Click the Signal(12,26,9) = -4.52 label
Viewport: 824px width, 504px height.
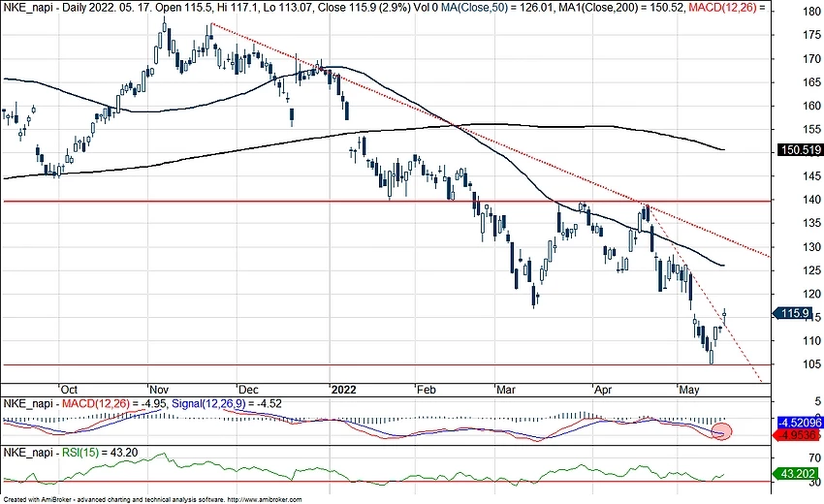227,404
